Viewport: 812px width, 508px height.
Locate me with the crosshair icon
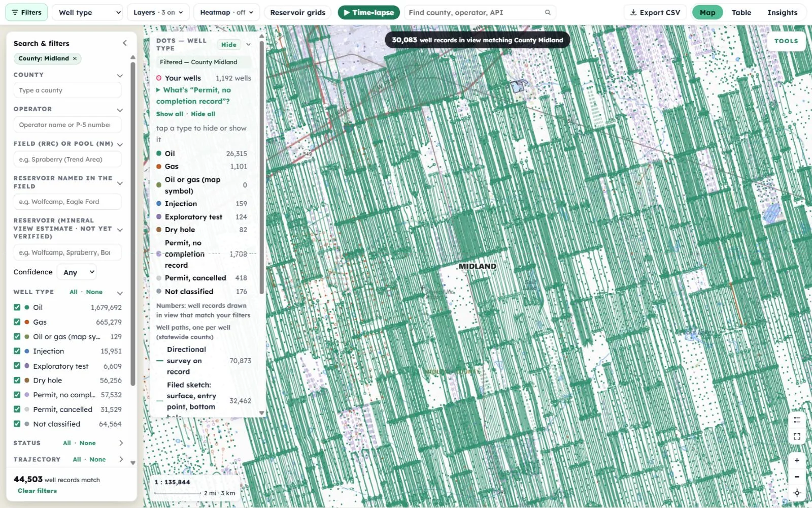tap(797, 493)
